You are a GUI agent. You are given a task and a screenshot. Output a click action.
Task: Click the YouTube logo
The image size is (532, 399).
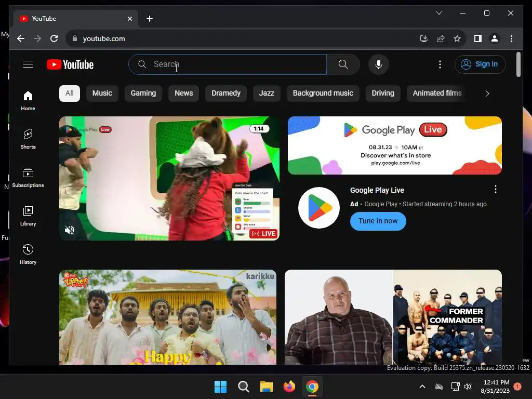(x=70, y=64)
